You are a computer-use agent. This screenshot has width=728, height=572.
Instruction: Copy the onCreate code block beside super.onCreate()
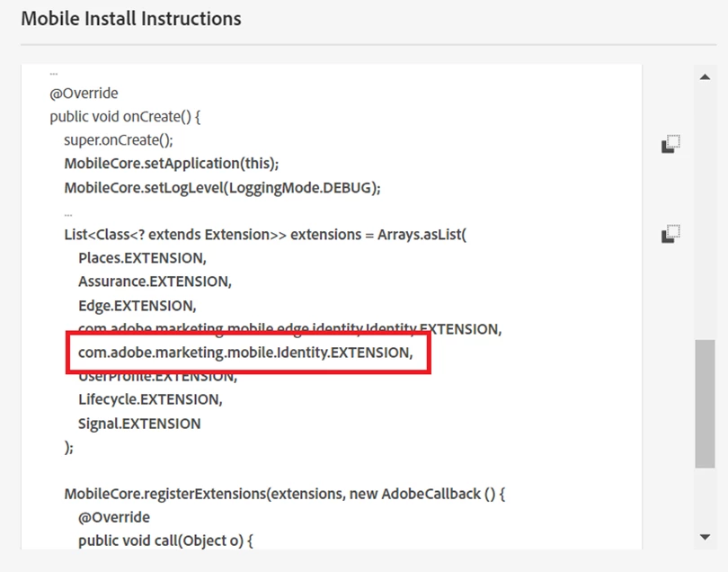click(670, 144)
